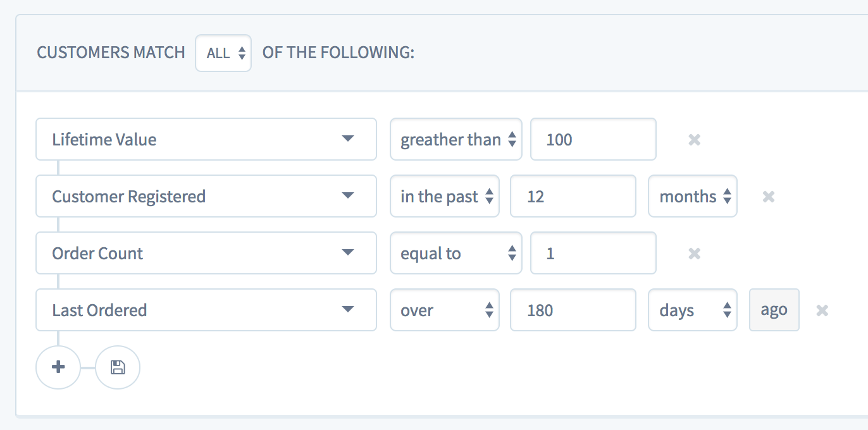Click the 180 days value field
This screenshot has width=868, height=430.
(x=573, y=310)
